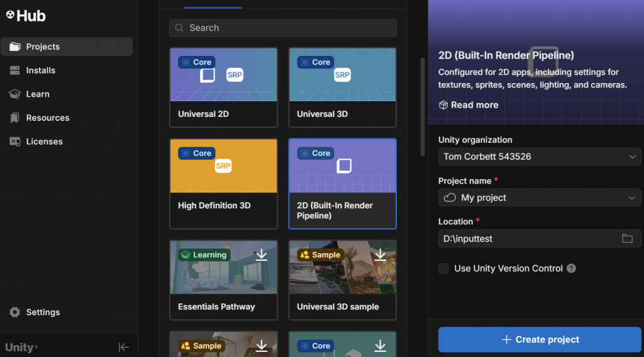Open Licenses from the sidebar
Image resolution: width=644 pixels, height=357 pixels.
44,141
